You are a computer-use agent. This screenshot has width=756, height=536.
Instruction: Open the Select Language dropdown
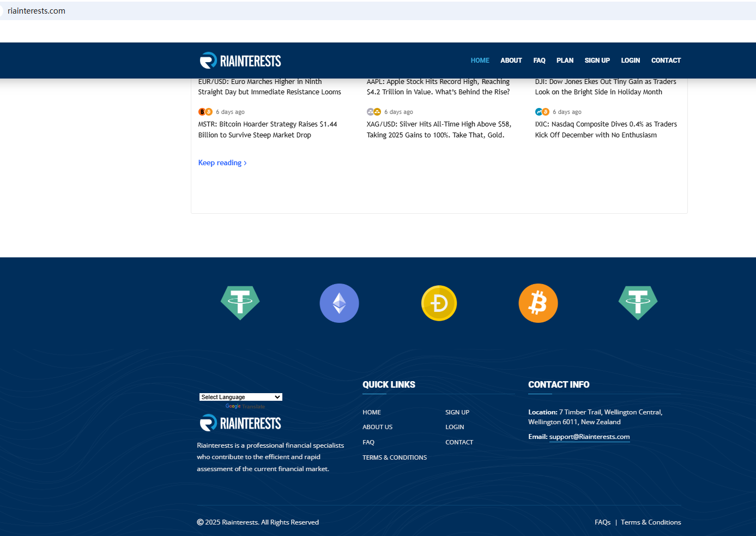click(x=240, y=397)
